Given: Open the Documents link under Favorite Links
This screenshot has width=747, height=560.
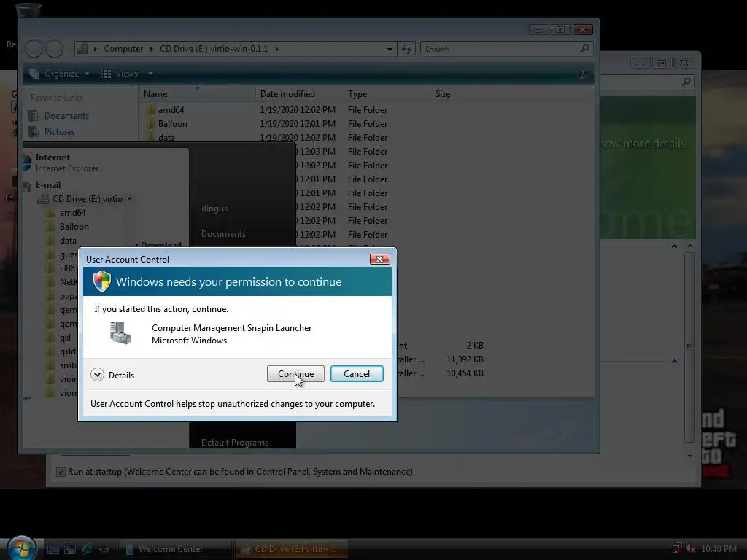Looking at the screenshot, I should pos(66,116).
